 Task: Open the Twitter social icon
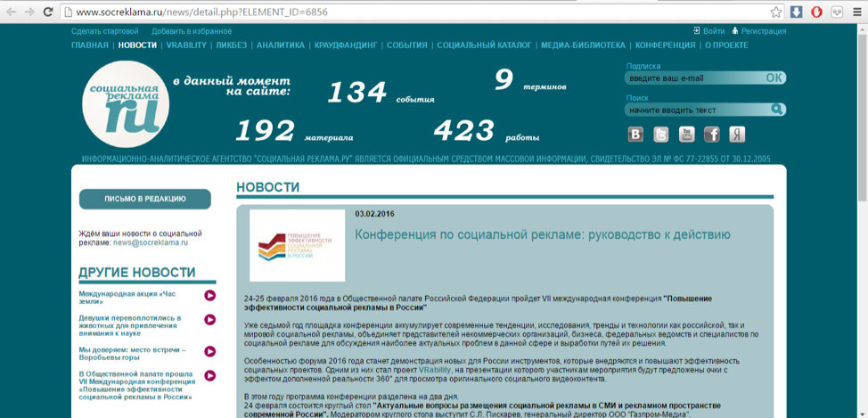pyautogui.click(x=661, y=135)
